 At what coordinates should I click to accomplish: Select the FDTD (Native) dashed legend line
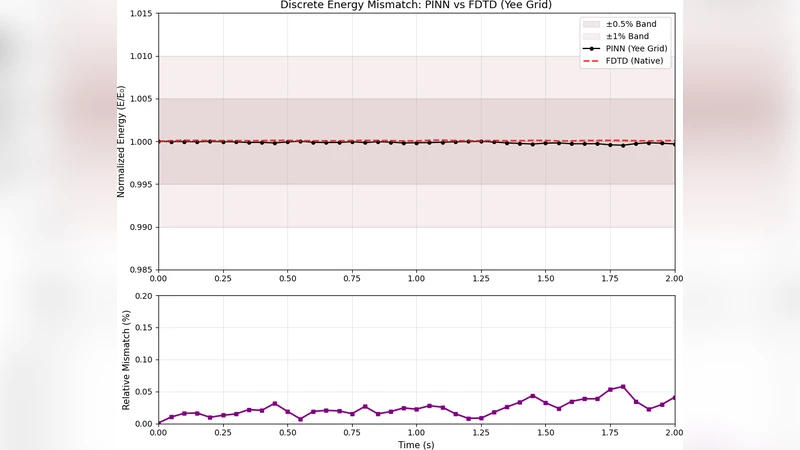(x=590, y=61)
